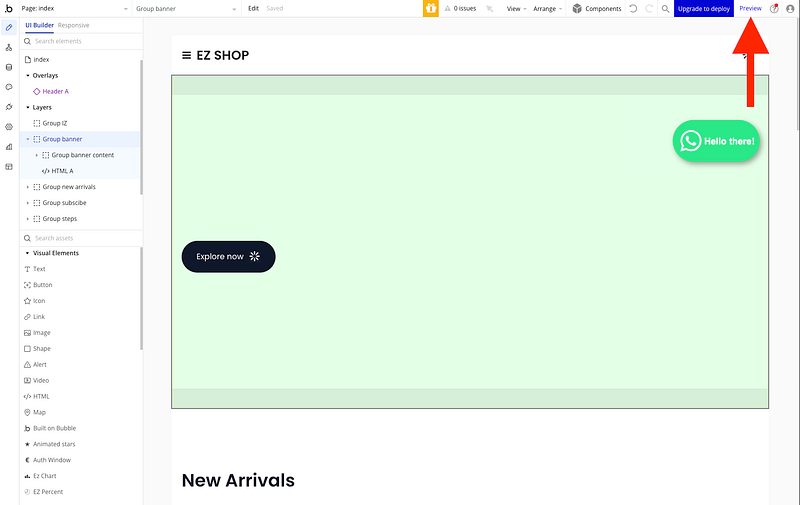The height and width of the screenshot is (505, 800).
Task: Collapse the Overlays section
Action: pos(28,75)
